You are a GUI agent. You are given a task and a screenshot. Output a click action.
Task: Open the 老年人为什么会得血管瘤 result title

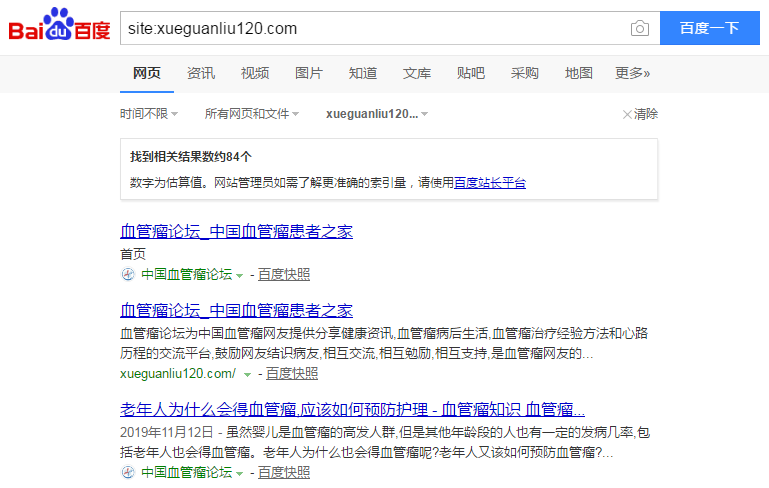[x=352, y=410]
